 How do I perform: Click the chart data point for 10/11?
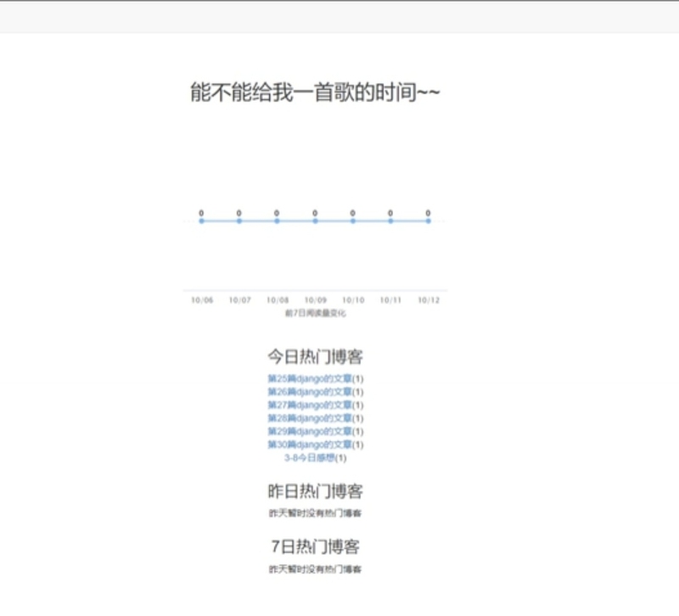390,221
